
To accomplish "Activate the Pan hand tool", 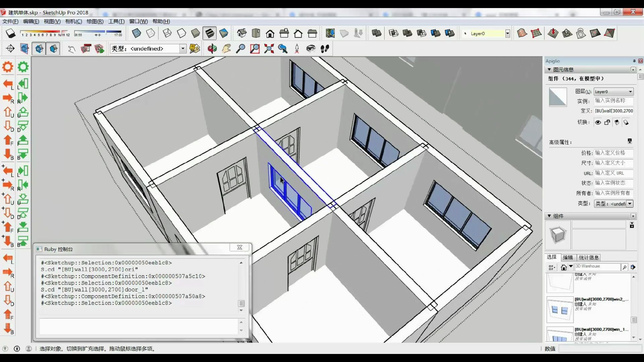I will [226, 49].
